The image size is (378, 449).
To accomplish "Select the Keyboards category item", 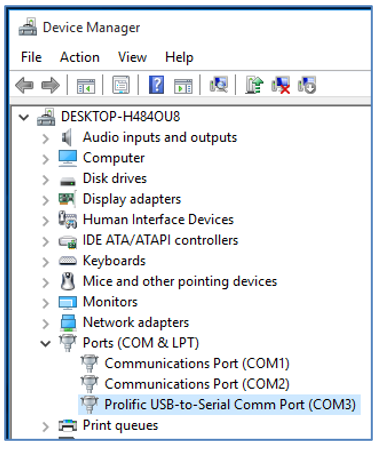I will 114,261.
